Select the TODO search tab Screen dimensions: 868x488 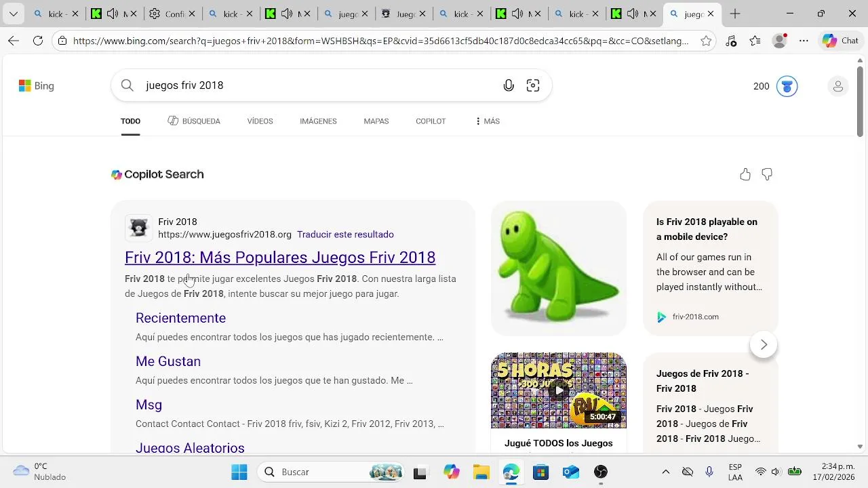coord(130,121)
